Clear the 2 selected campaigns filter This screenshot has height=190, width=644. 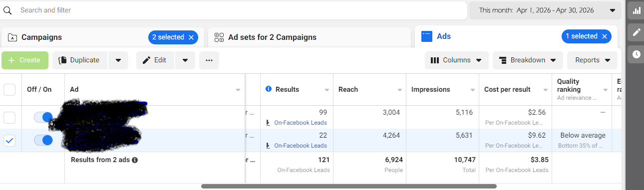pyautogui.click(x=191, y=37)
